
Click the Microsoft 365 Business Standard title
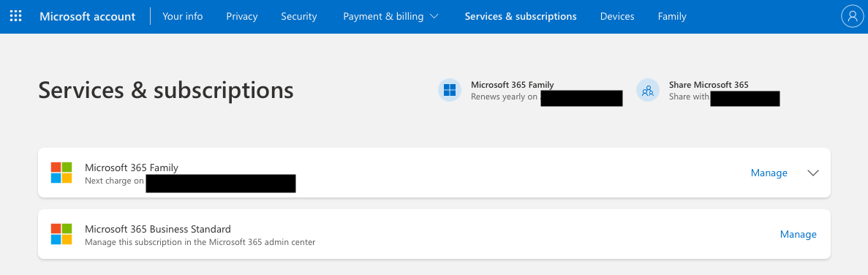click(158, 228)
